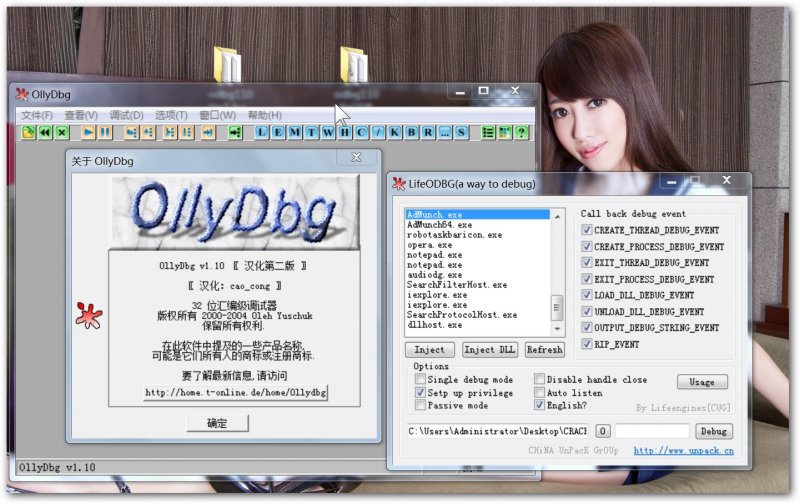This screenshot has width=800, height=504.
Task: Open Call stack with K icon
Action: point(394,133)
